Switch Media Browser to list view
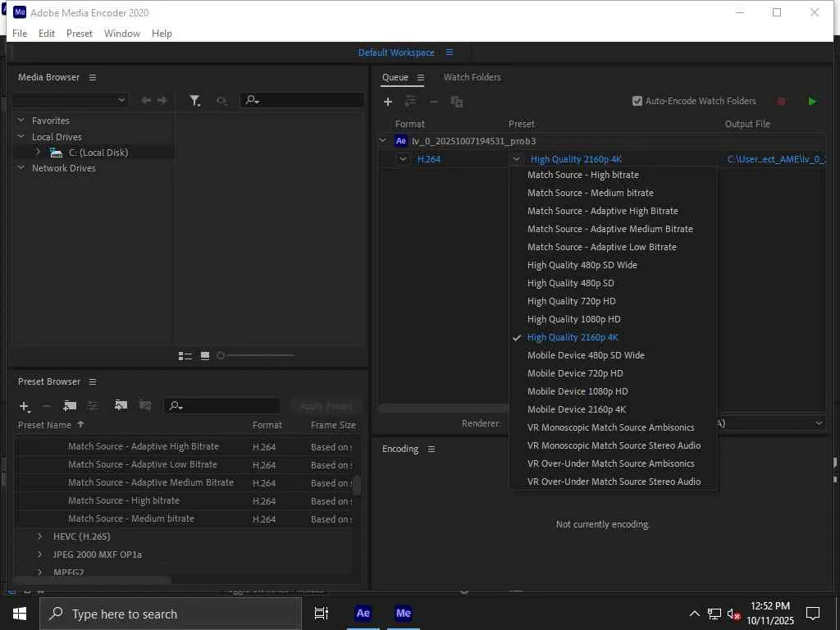The height and width of the screenshot is (630, 840). pos(185,356)
